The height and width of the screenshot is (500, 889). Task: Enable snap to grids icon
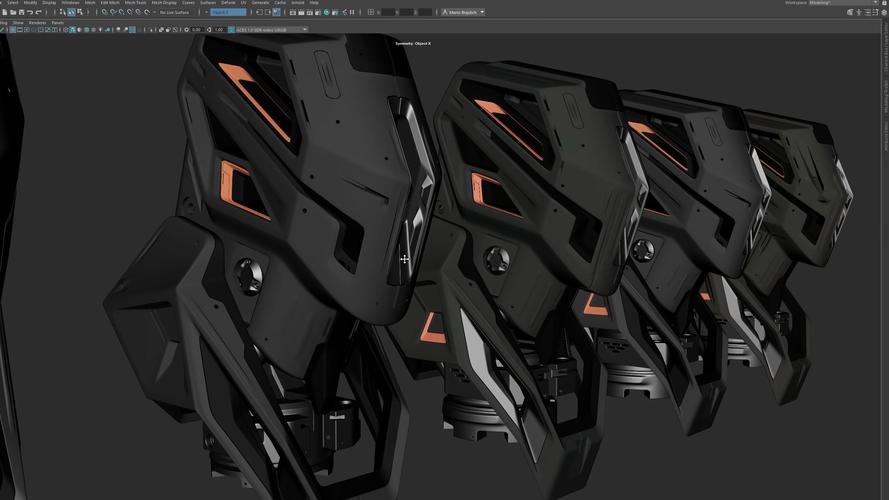pyautogui.click(x=105, y=12)
